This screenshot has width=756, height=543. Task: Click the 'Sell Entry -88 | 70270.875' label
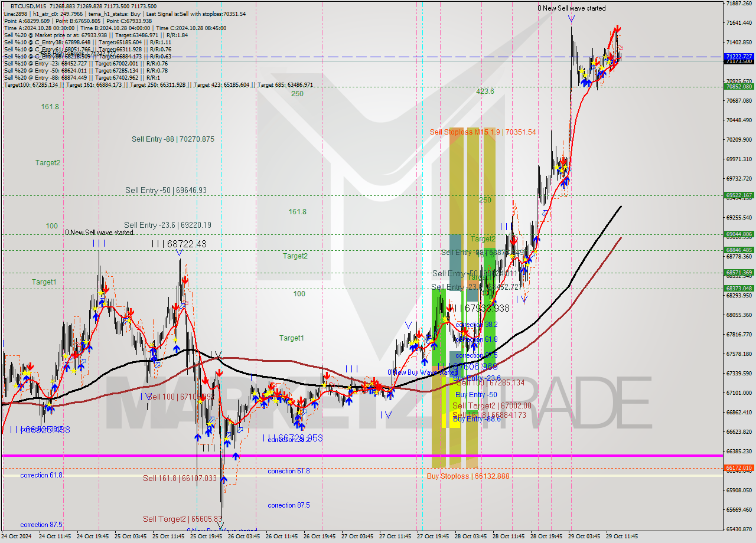point(173,139)
